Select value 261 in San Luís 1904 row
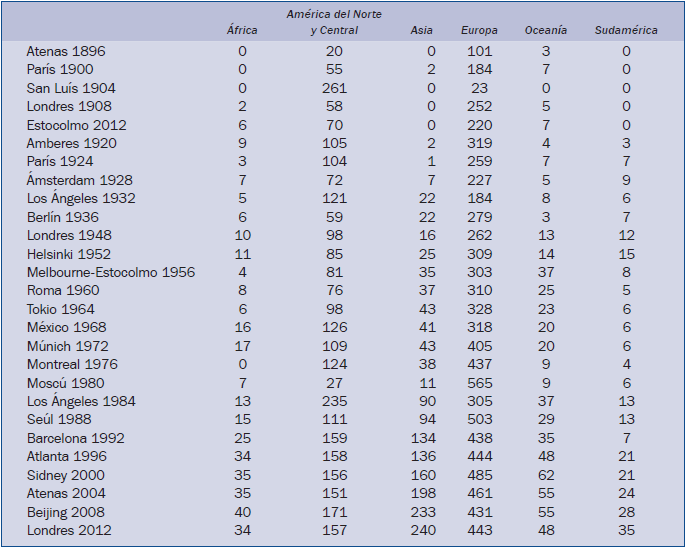Image resolution: width=686 pixels, height=548 pixels. coord(334,88)
